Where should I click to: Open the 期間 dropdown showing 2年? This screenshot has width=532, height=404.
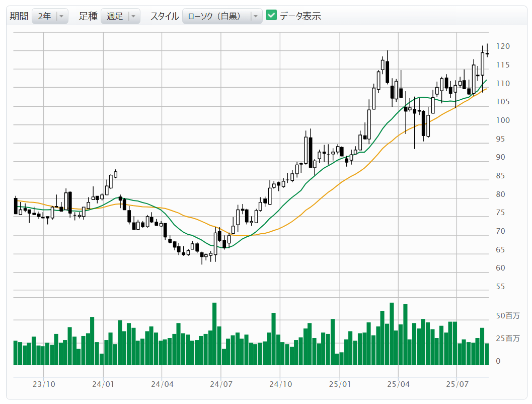[49, 16]
